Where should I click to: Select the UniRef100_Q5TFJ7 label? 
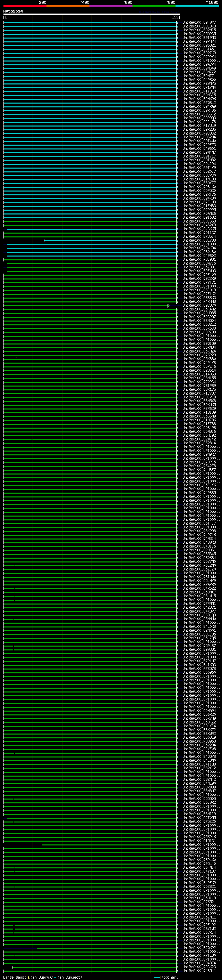pyautogui.click(x=199, y=524)
